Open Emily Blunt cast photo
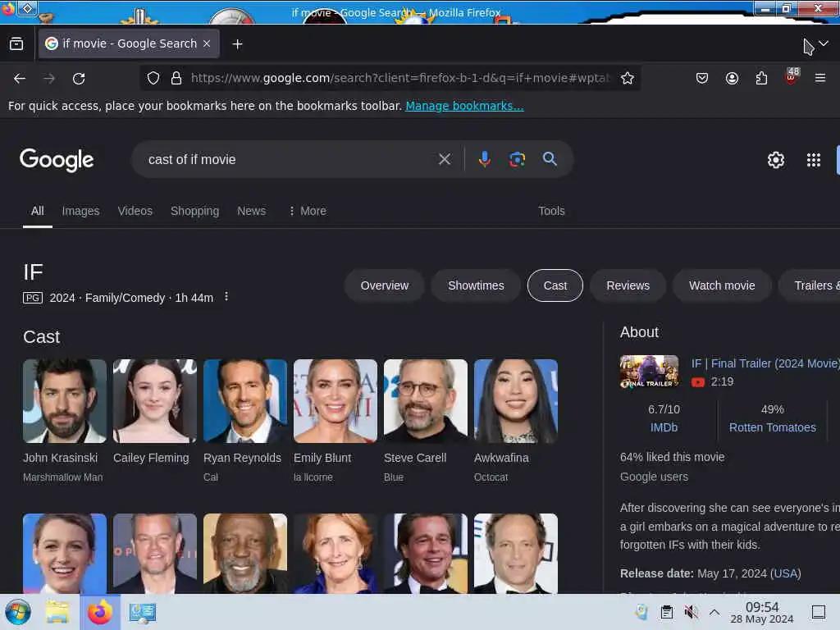Screen dimensions: 840x630 click(x=336, y=401)
